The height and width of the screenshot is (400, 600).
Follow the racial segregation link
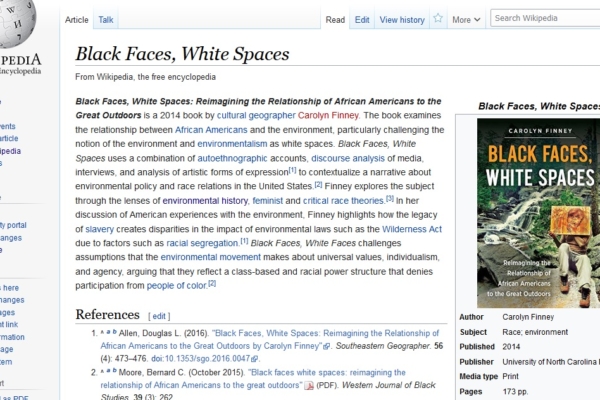click(201, 242)
